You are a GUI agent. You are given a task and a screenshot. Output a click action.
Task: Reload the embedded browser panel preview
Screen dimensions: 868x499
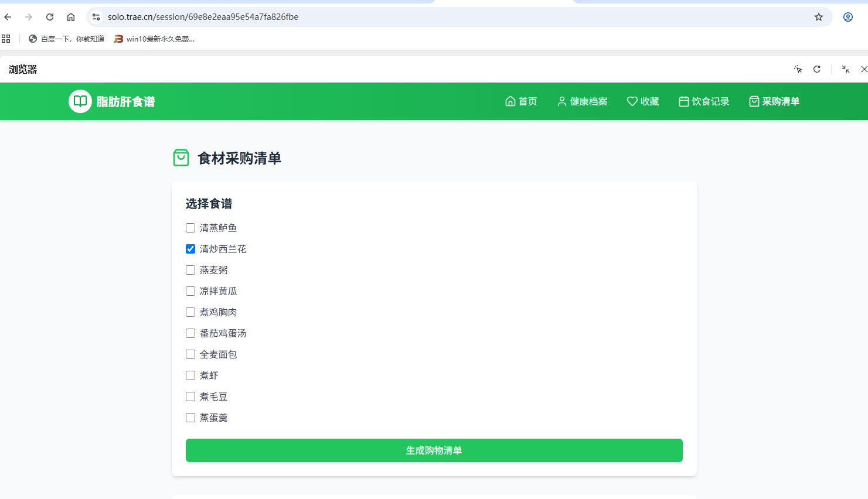(816, 69)
